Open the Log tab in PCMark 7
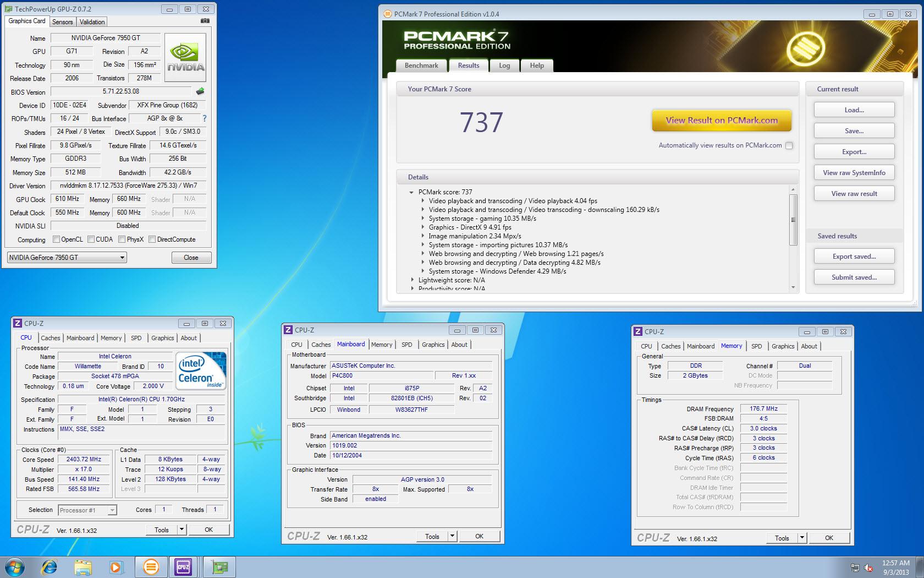 pyautogui.click(x=504, y=65)
